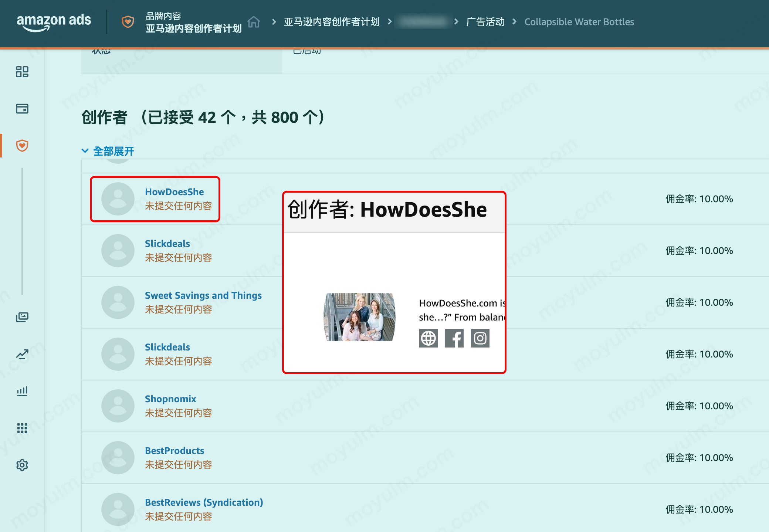Click 亚马逊内容创作者计划 header title
The image size is (769, 532).
click(x=193, y=28)
